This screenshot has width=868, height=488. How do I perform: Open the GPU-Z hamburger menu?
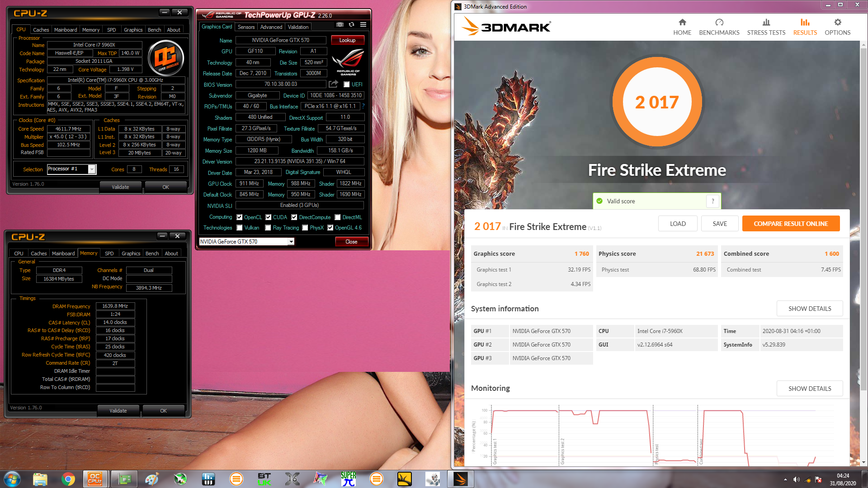pos(363,24)
